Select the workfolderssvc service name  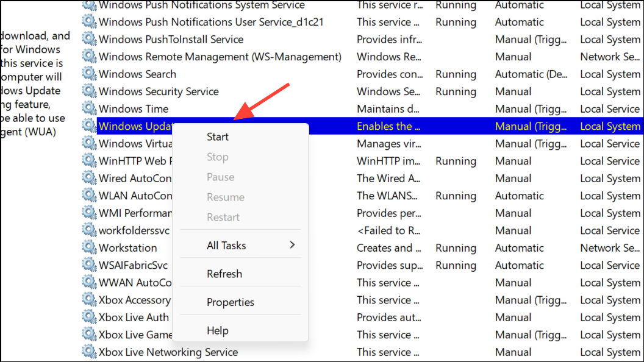(x=134, y=230)
